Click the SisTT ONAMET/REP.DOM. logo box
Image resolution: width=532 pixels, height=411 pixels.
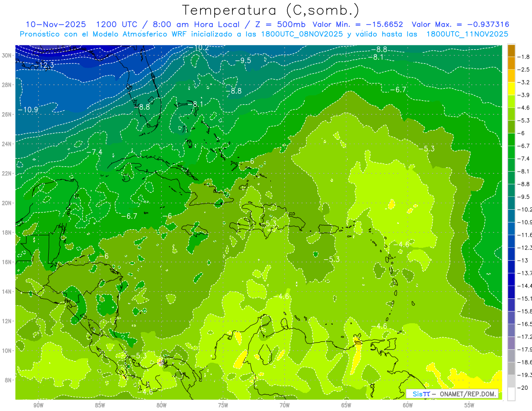(452, 394)
